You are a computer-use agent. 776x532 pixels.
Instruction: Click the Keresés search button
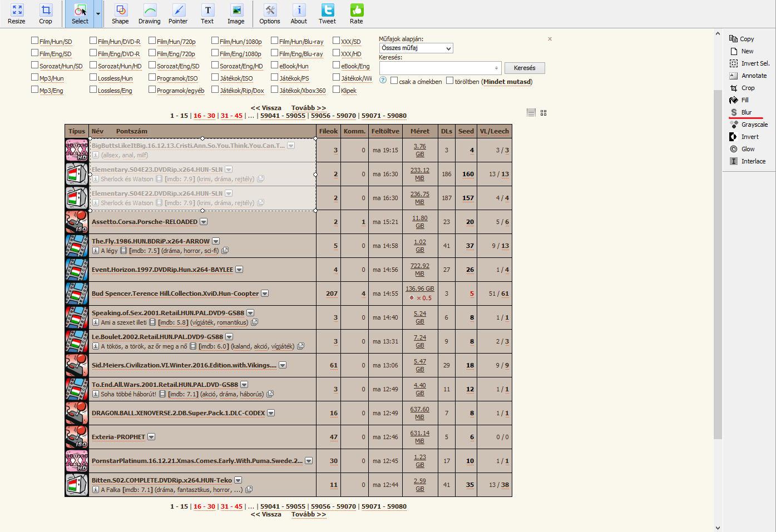[525, 68]
